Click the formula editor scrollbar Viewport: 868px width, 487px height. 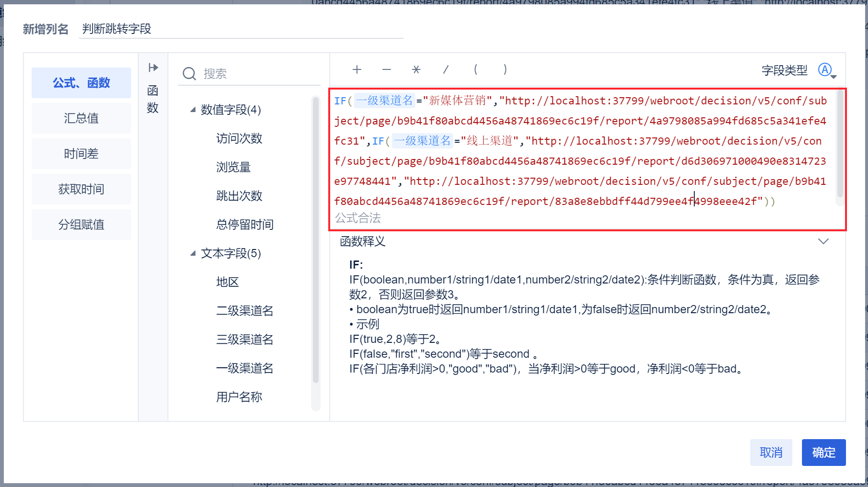pos(840,144)
